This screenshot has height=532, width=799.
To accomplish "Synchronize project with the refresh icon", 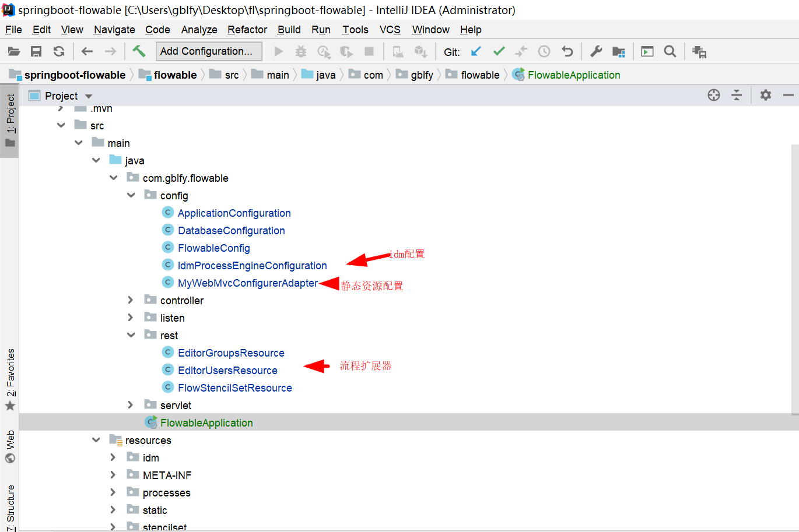I will coord(59,51).
